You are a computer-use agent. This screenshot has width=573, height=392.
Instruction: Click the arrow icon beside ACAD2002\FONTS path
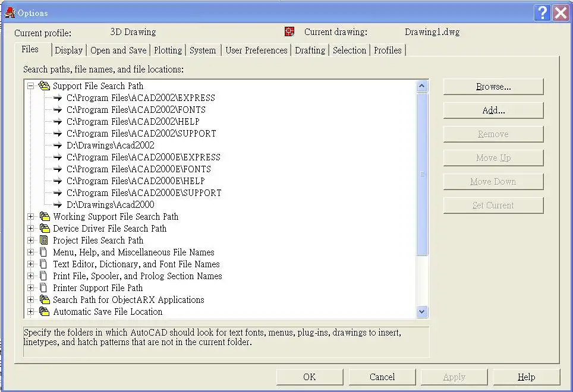click(x=58, y=109)
